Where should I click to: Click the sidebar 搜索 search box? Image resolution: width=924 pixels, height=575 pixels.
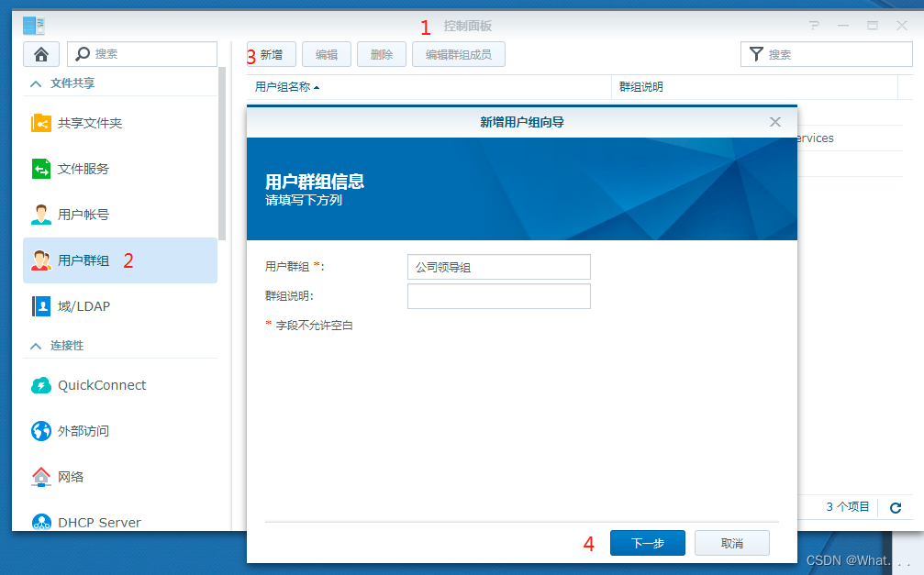[x=142, y=54]
